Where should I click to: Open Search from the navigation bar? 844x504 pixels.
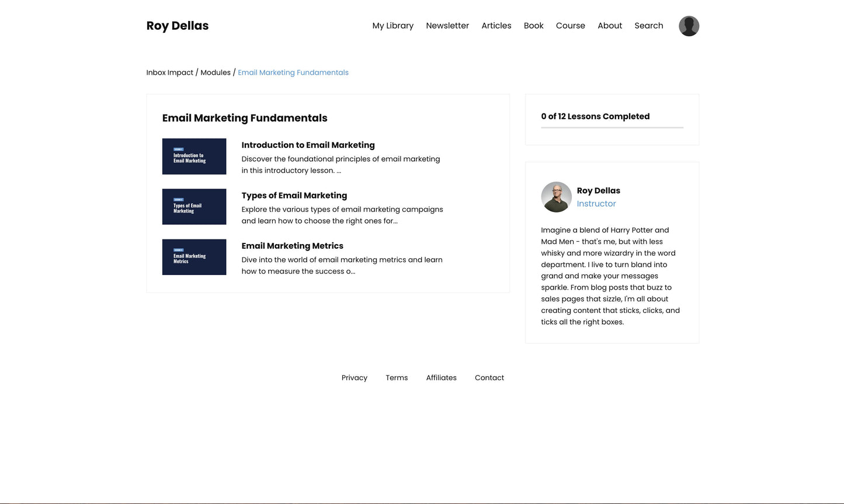coord(648,26)
